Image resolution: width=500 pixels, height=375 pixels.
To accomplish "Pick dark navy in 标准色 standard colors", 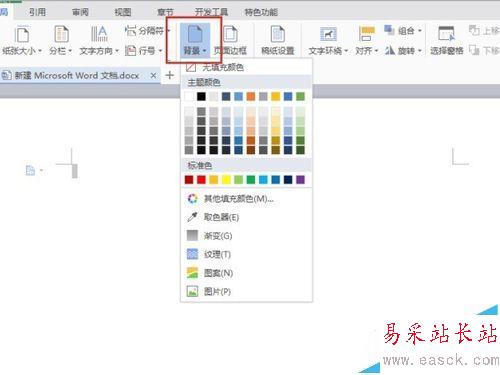I will coord(288,180).
